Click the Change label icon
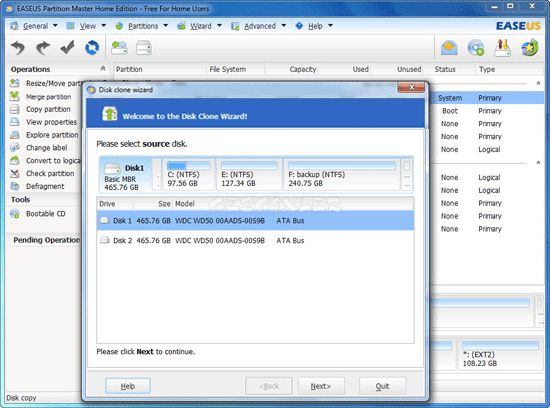 pos(15,147)
